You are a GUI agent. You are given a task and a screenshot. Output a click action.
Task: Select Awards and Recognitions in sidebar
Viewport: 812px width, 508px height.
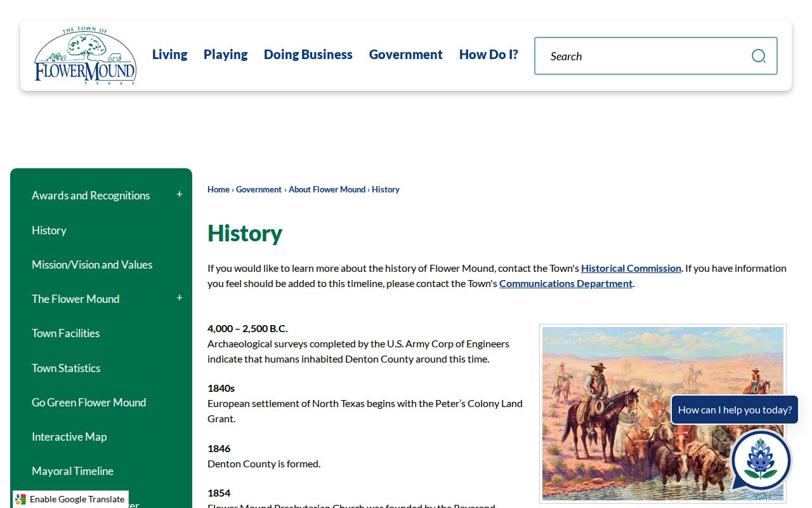click(x=91, y=196)
